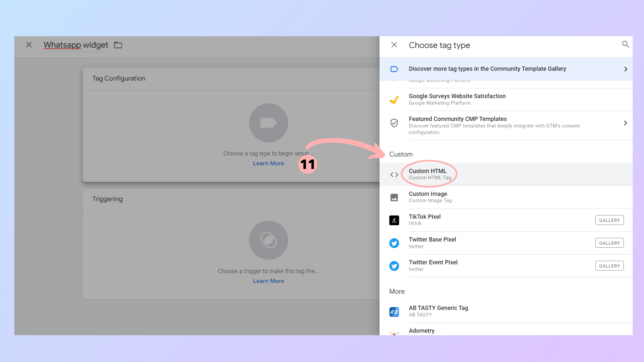Click GALLERY badge for Twitter Base Pixel
This screenshot has width=644, height=362.
click(609, 243)
